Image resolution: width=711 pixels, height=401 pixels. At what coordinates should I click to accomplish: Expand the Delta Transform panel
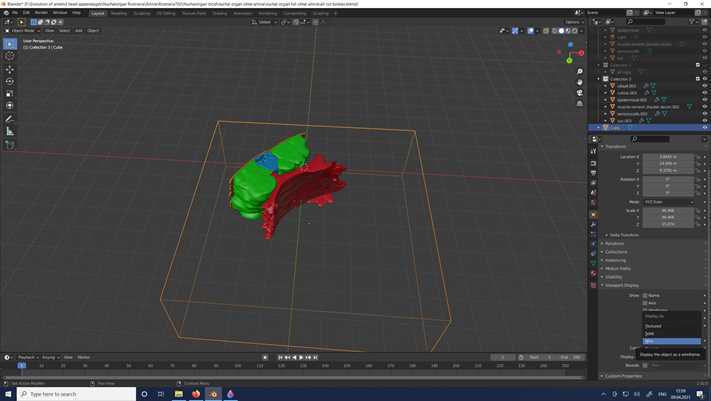(x=624, y=235)
